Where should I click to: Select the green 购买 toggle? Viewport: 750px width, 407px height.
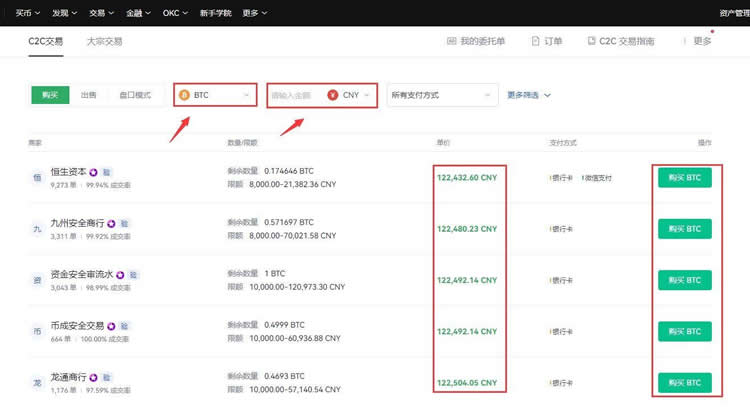50,95
